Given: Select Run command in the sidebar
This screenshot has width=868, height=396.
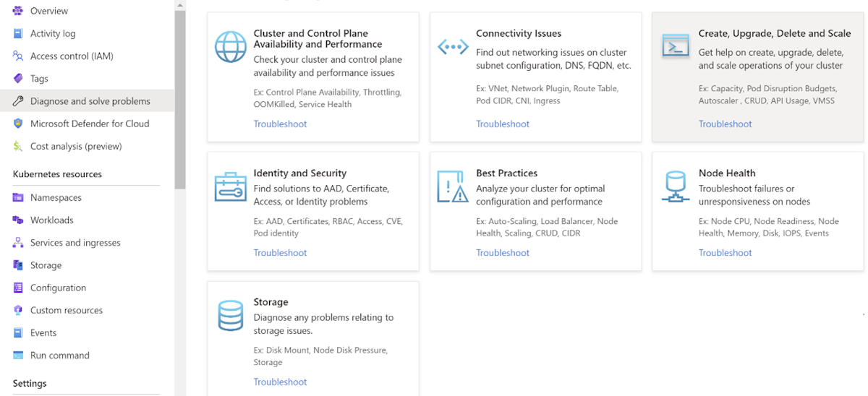Looking at the screenshot, I should tap(60, 356).
